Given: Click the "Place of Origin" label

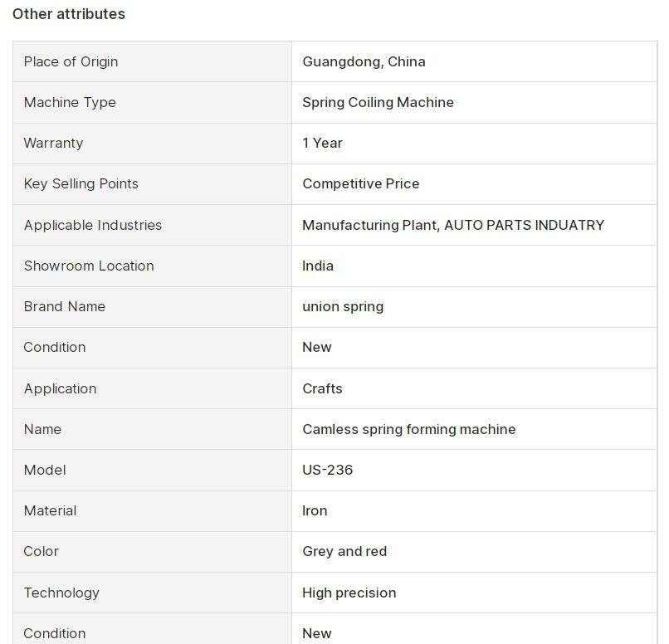Looking at the screenshot, I should tap(71, 61).
